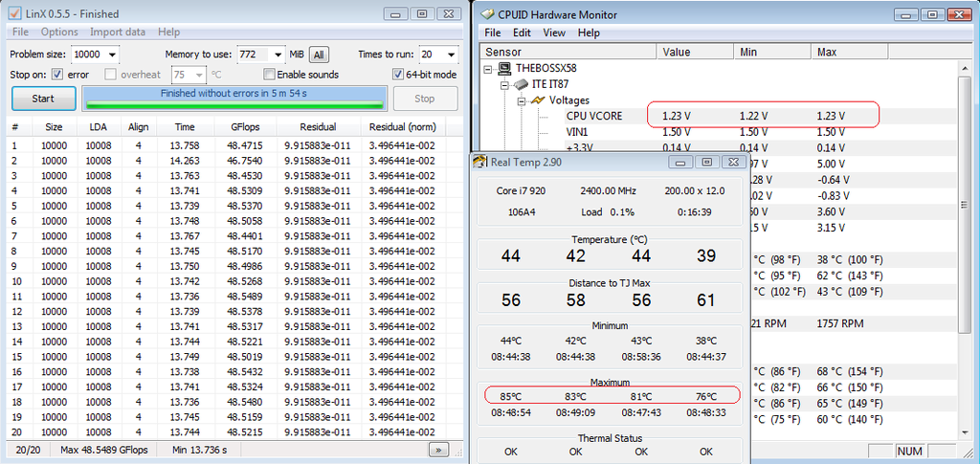Open LinX File menu

[x=20, y=32]
